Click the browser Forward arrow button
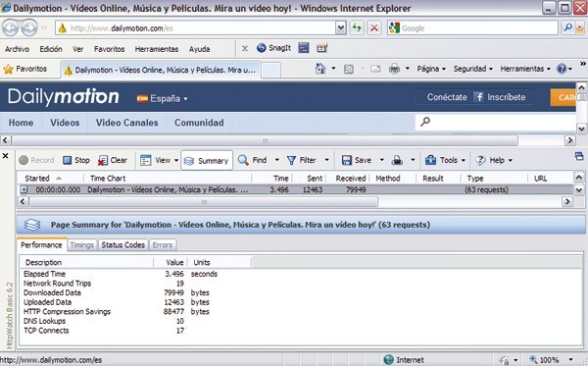Screen dimensions: 588x366 [x=29, y=27]
